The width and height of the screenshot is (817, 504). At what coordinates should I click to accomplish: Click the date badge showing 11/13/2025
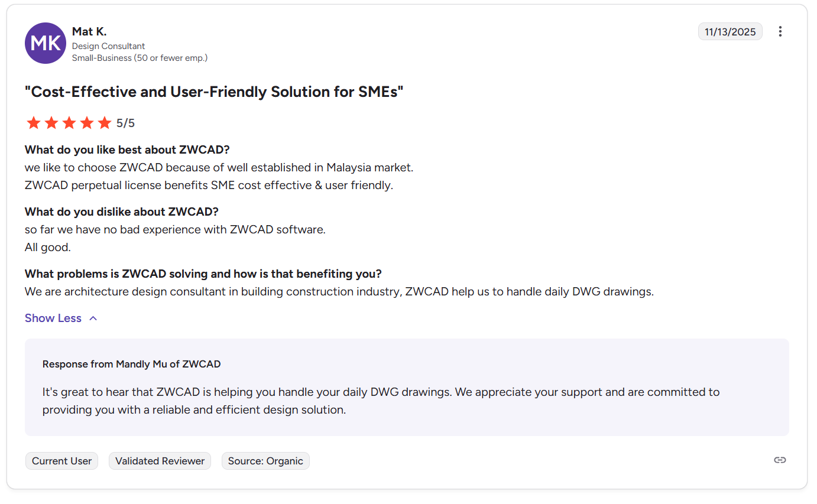click(x=730, y=31)
